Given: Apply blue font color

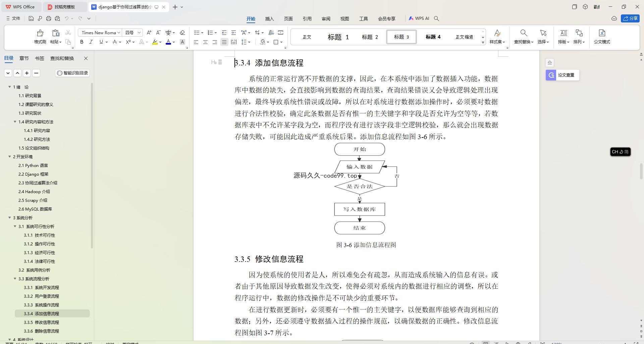Looking at the screenshot, I should tap(168, 42).
